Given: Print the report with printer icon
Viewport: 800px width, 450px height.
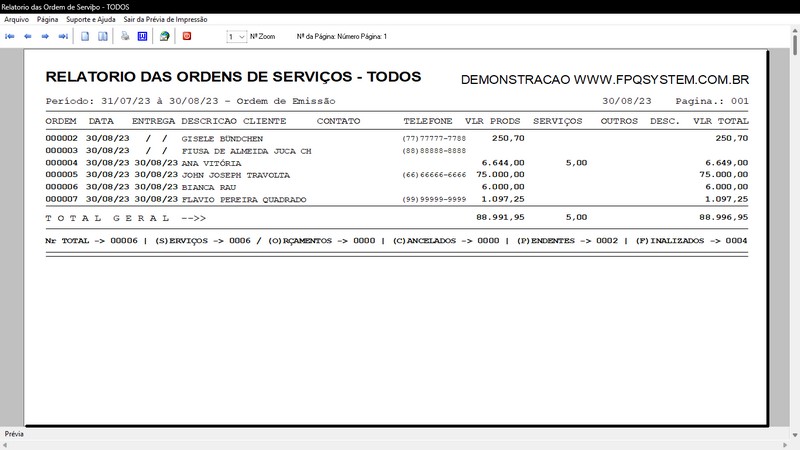Looking at the screenshot, I should 125,36.
